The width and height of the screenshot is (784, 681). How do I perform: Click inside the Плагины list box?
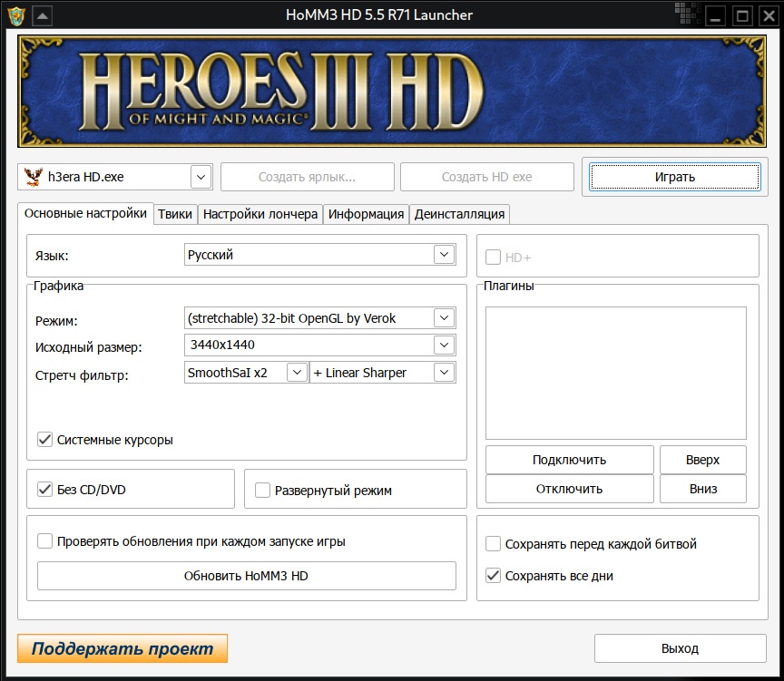pyautogui.click(x=616, y=374)
